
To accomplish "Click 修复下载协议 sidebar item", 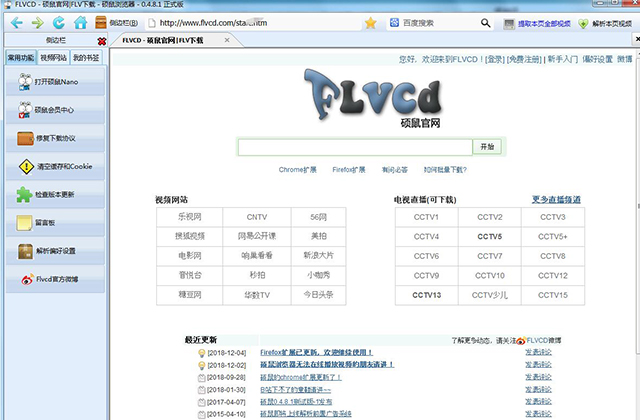I will pos(55,138).
